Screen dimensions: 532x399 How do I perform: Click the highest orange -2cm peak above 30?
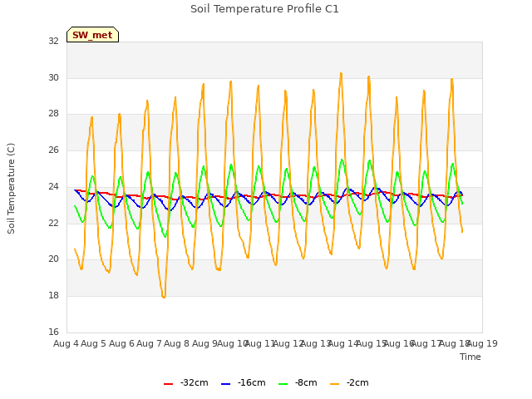coord(341,73)
